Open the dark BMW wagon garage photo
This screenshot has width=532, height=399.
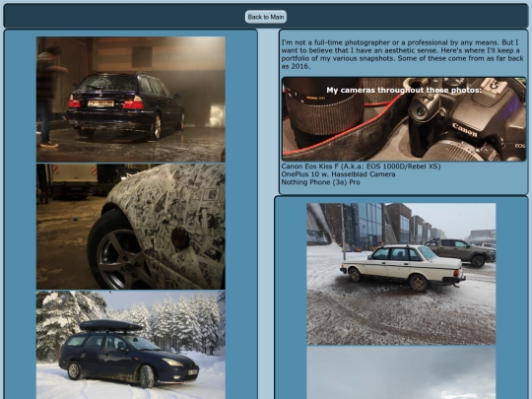pos(131,100)
